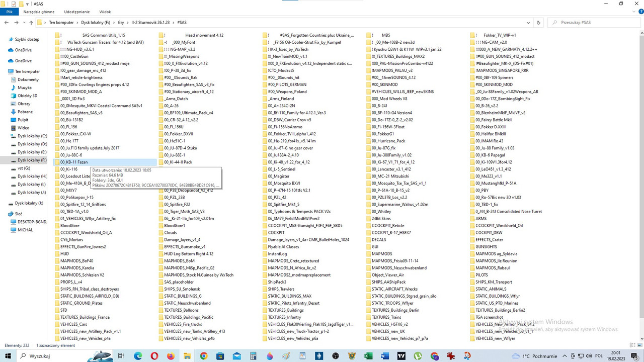Click Ten komputer in address breadcrumb

click(x=61, y=23)
